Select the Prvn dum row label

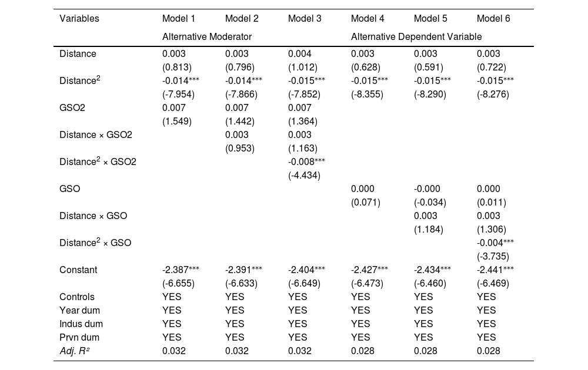coord(79,337)
